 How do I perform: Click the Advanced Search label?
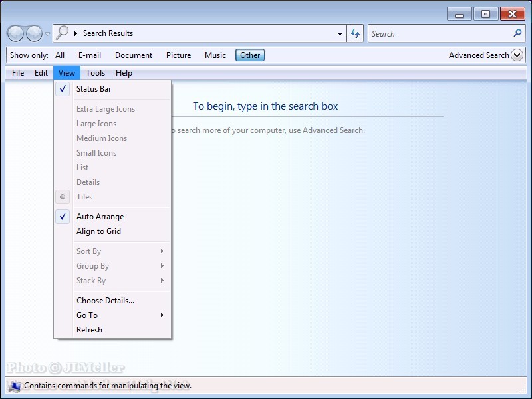tap(479, 55)
